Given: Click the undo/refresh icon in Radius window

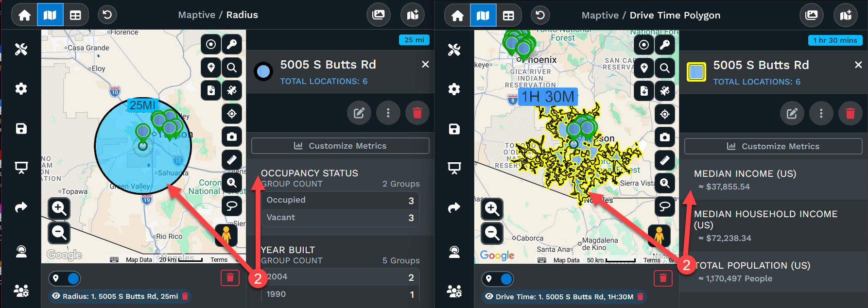Looking at the screenshot, I should click(107, 15).
